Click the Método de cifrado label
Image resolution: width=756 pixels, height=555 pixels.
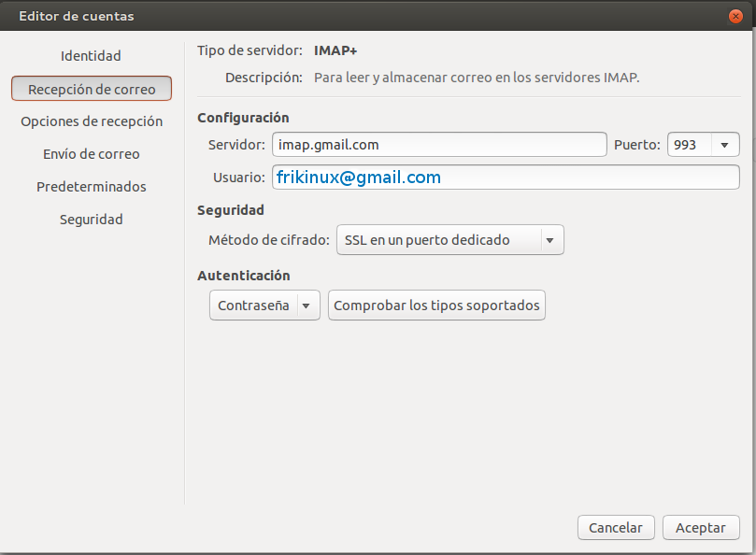pos(268,239)
